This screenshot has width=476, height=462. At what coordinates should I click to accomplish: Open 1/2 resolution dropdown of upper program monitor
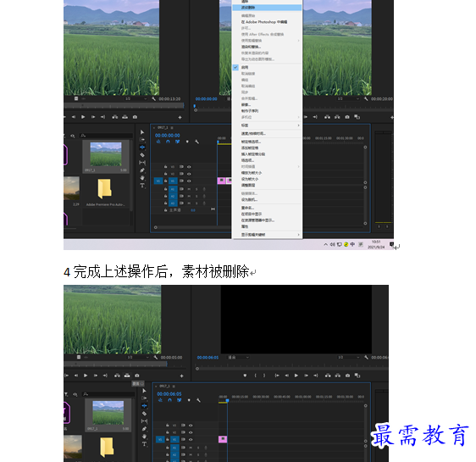tap(349, 99)
